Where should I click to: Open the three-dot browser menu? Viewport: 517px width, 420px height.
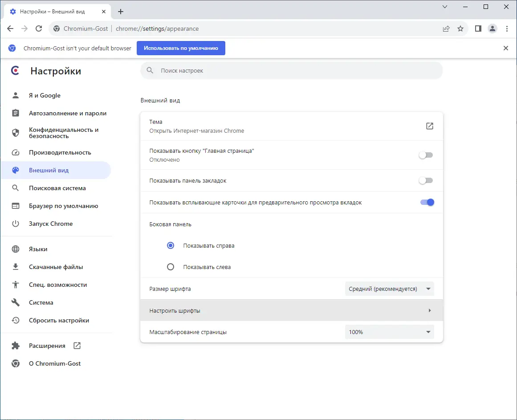pyautogui.click(x=507, y=29)
